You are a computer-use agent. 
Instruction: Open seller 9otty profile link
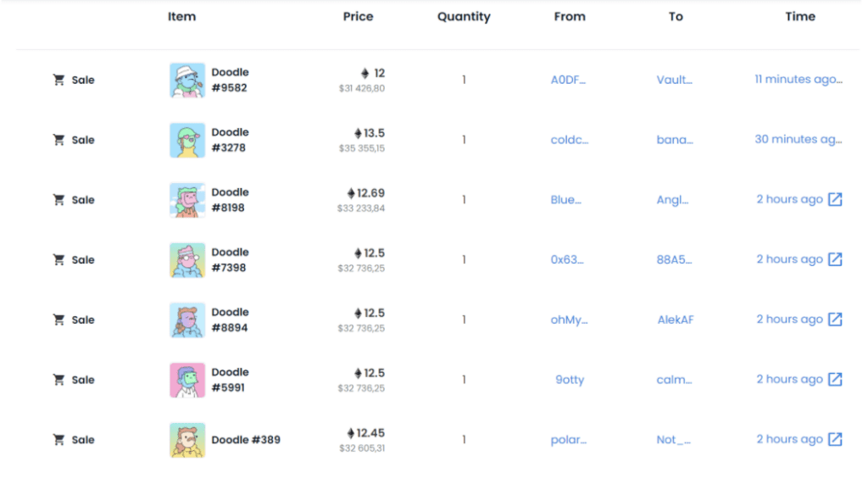tap(570, 380)
